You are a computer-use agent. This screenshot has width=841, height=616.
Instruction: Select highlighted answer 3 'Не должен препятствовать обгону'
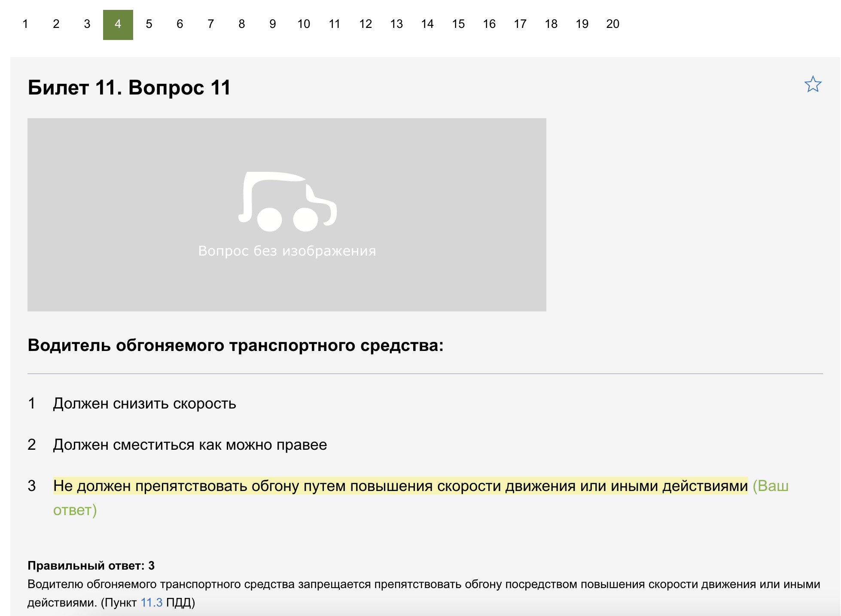click(x=400, y=486)
